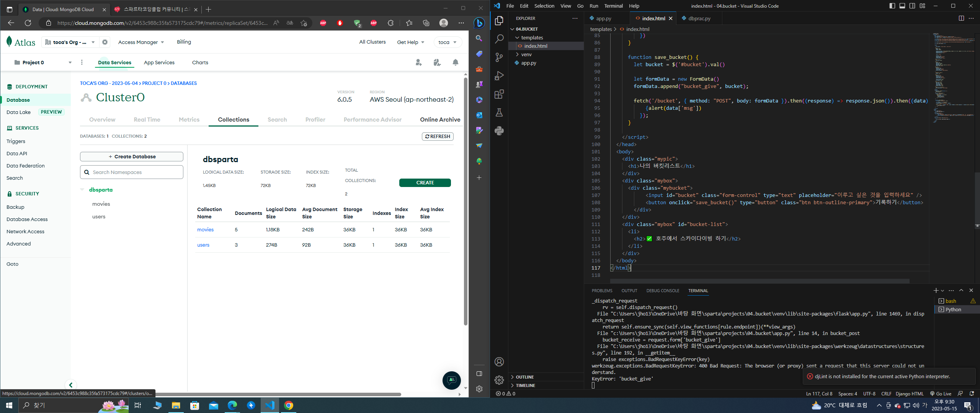
Task: Open Search view in VS Code activity bar
Action: point(499,39)
